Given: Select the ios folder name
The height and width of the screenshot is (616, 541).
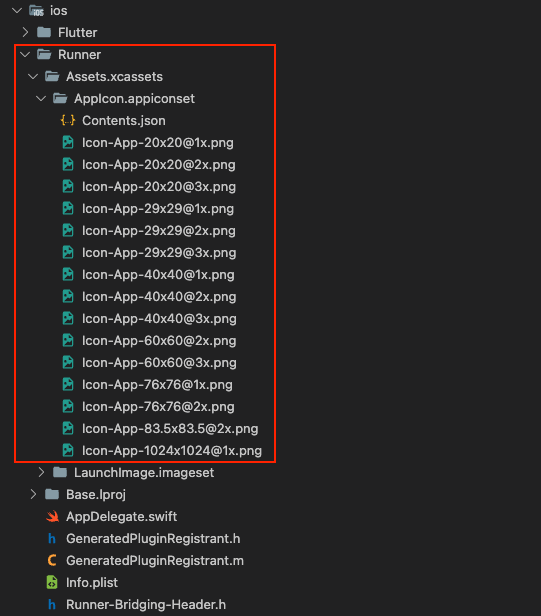Looking at the screenshot, I should [x=59, y=11].
